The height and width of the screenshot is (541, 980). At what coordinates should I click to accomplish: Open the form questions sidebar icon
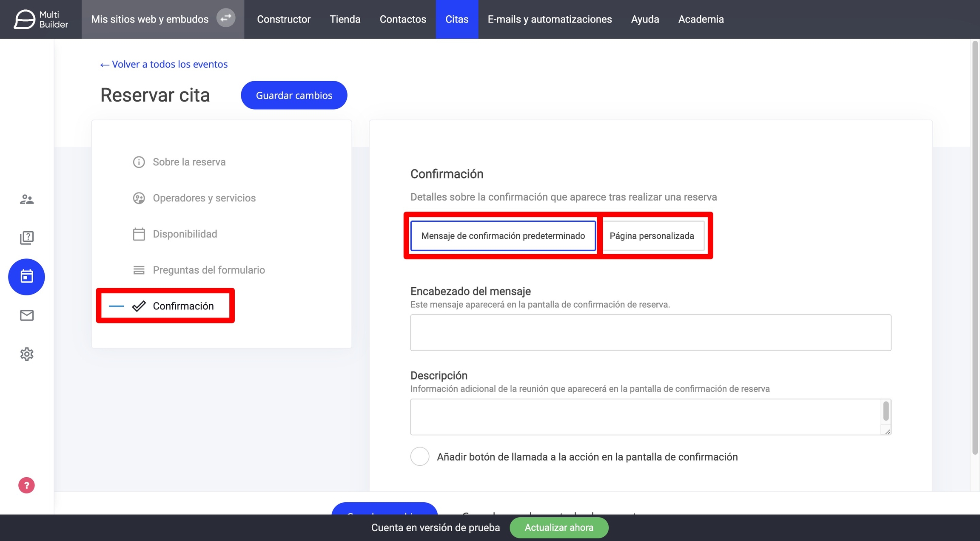(x=27, y=238)
